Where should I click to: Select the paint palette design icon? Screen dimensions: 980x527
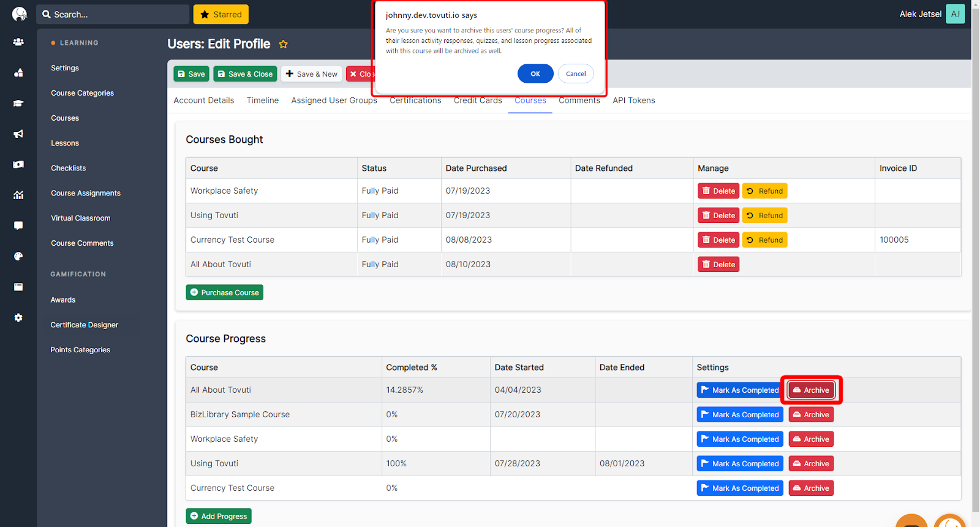pos(18,256)
